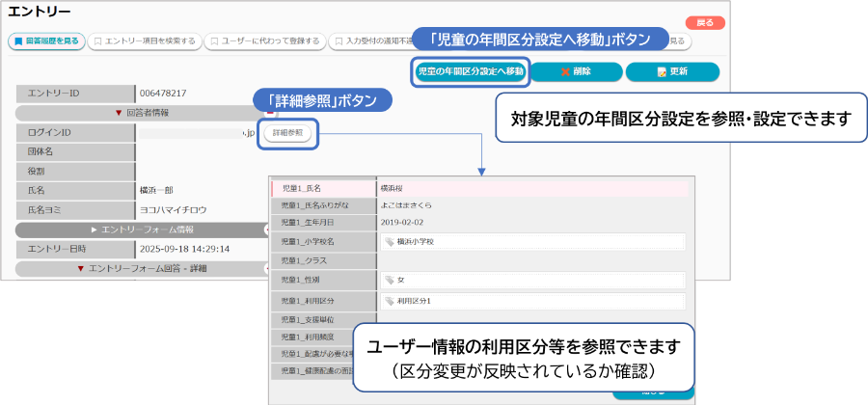Viewport: 868px width, 405px height.
Task: Click bookmark icon on エントリー項目を検索する tab
Action: [97, 41]
